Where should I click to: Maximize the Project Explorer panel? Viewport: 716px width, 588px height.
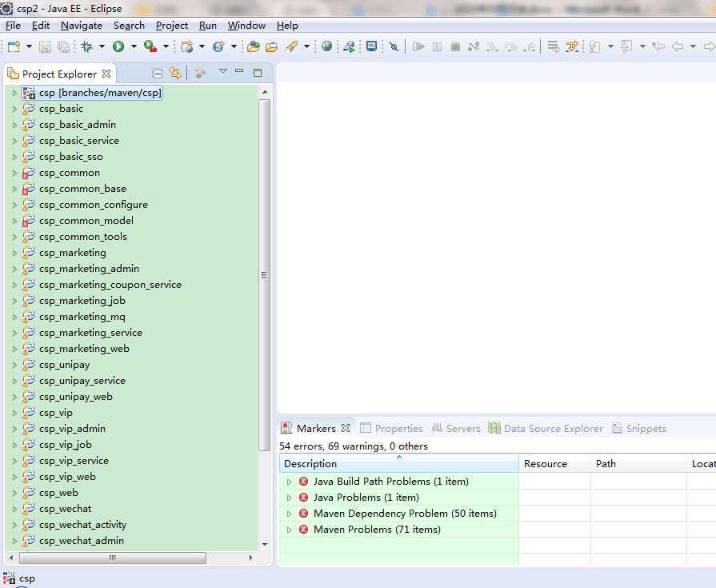(x=258, y=73)
